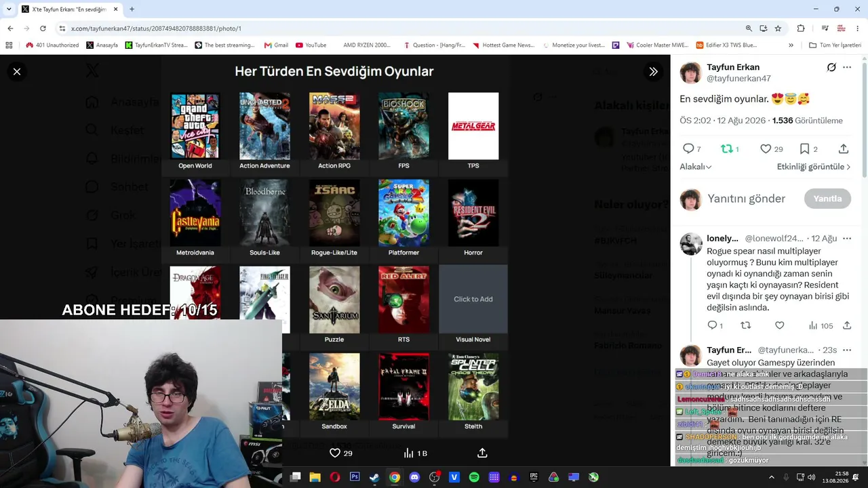Open the 401 Unauthorized bookmark
The height and width of the screenshot is (488, 868).
pos(52,45)
